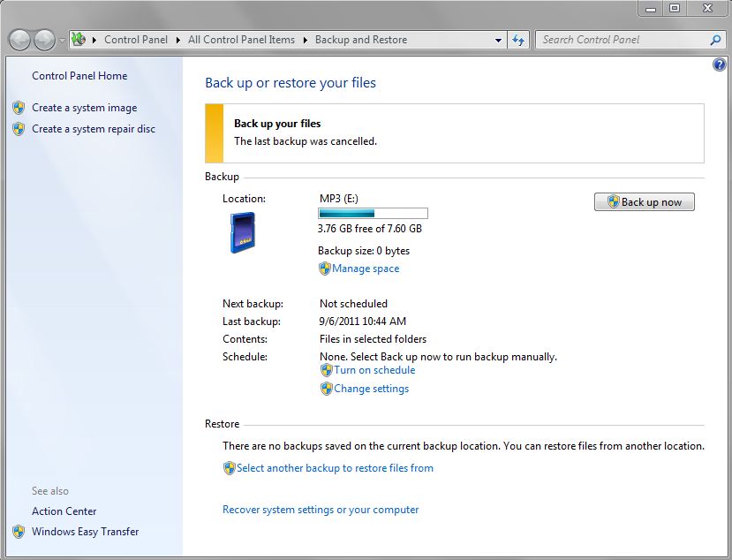732x560 pixels.
Task: Maximize the Backup and Restore window
Action: (x=674, y=9)
